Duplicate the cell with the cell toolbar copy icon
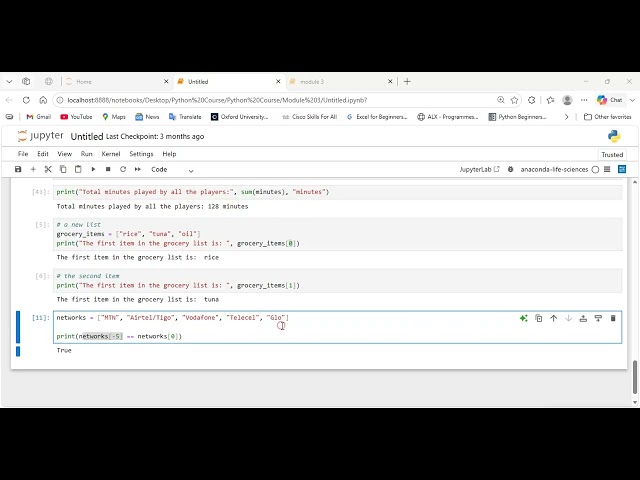 539,318
